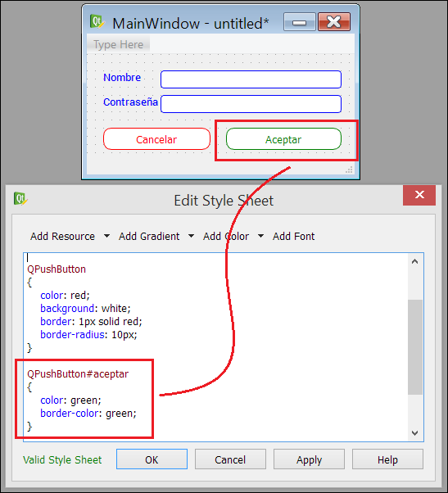
Task: Open the Add Gradient dropdown arrow
Action: click(191, 236)
